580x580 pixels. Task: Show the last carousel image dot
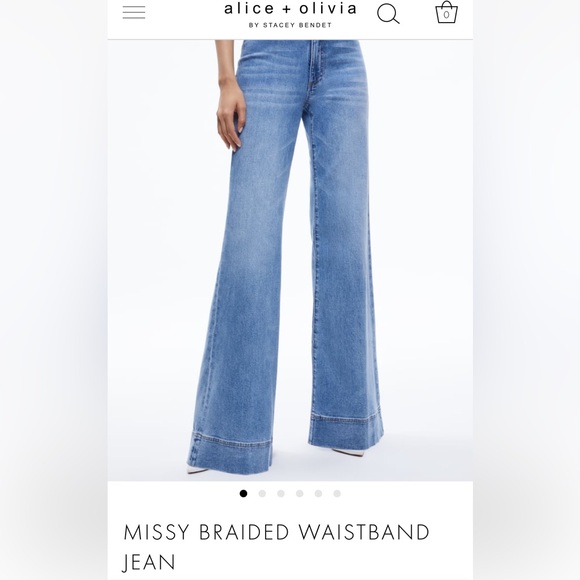pos(337,493)
